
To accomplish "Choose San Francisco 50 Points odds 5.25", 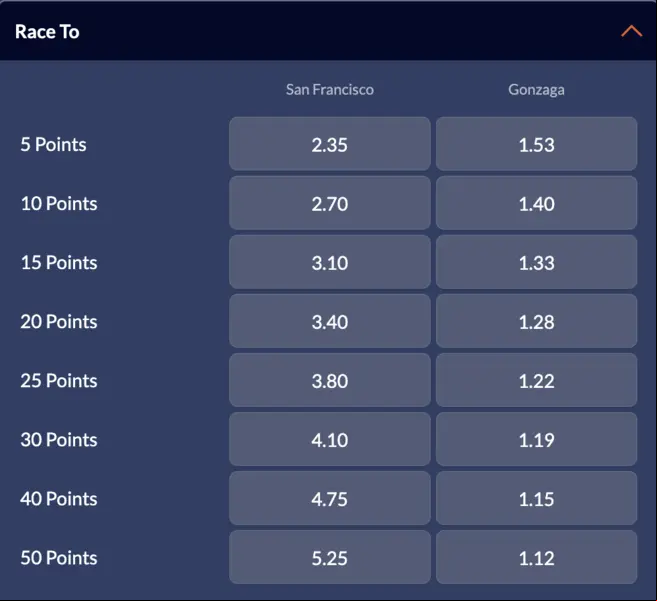I will [330, 557].
